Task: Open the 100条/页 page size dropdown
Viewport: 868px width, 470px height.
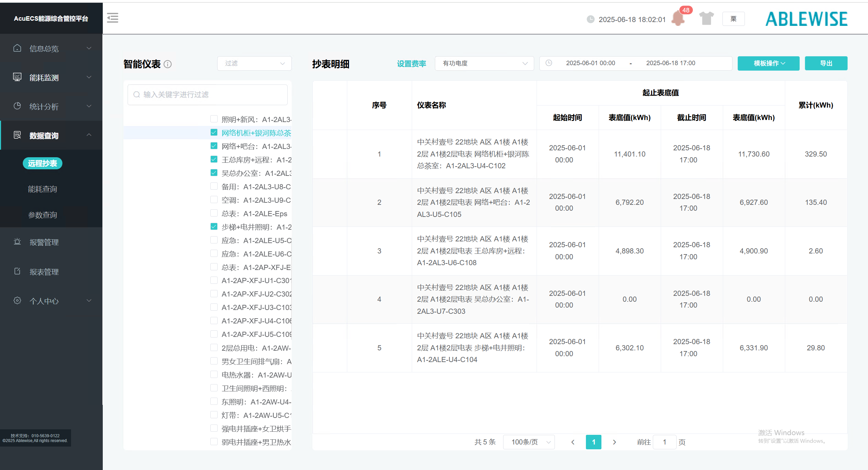Action: click(x=529, y=442)
